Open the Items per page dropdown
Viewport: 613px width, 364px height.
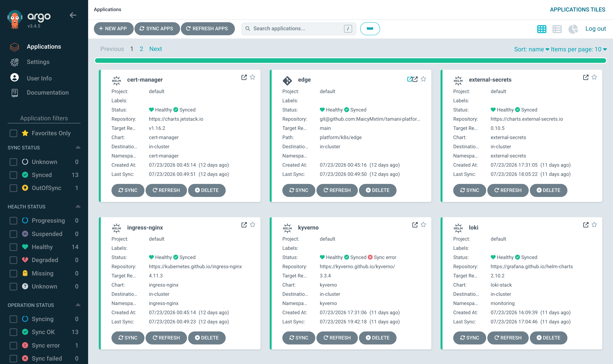[579, 49]
